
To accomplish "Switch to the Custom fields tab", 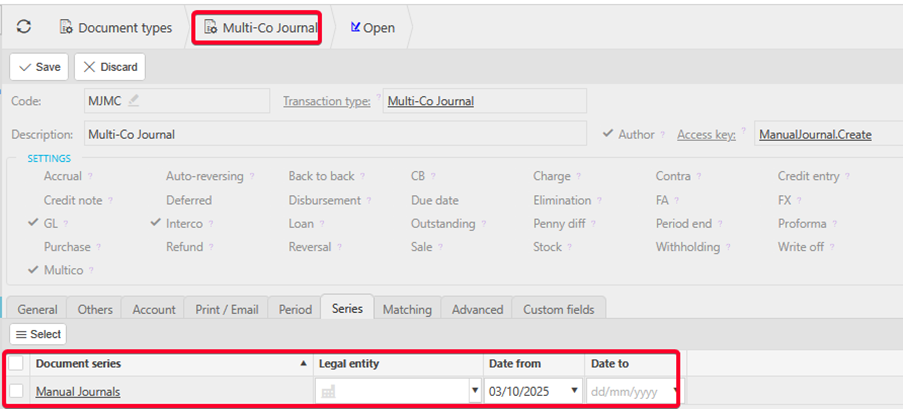I will tap(559, 309).
